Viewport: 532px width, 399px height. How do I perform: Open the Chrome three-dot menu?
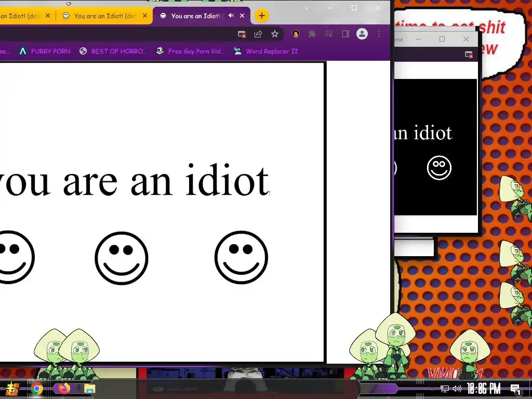(379, 34)
